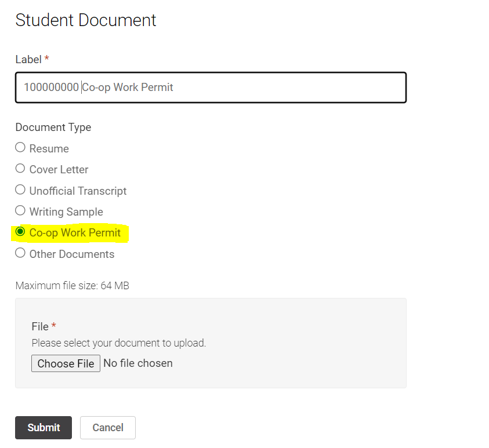Click the Resume label text
The height and width of the screenshot is (448, 489).
tap(49, 148)
